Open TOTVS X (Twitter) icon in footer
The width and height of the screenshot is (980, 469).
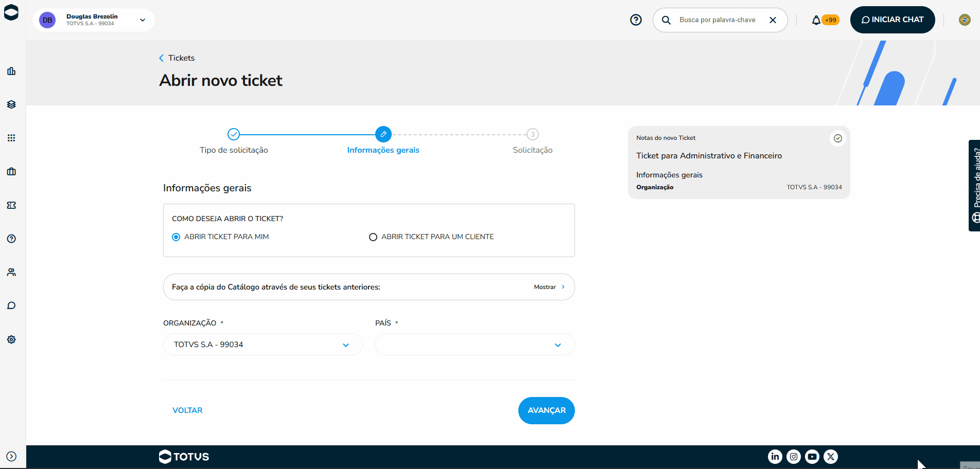(831, 457)
